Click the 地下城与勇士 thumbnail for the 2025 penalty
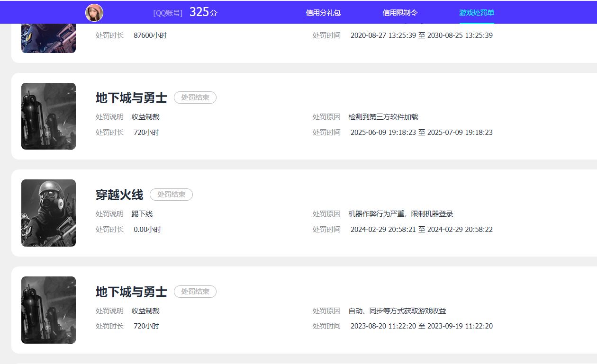Image resolution: width=597 pixels, height=364 pixels. click(48, 116)
